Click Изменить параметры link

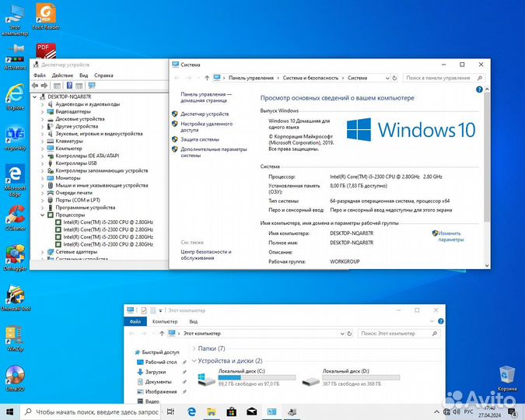(x=450, y=236)
